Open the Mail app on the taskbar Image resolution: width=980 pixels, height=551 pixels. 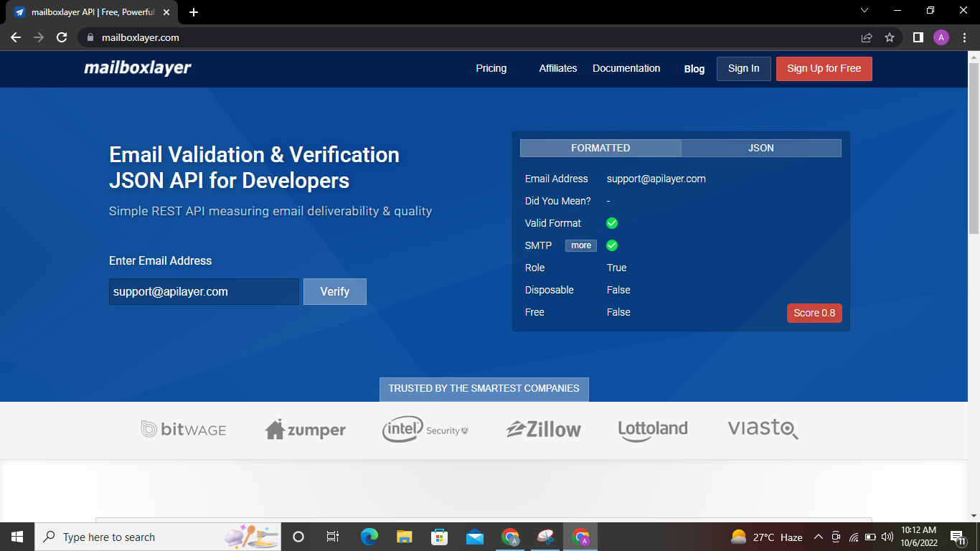click(474, 537)
